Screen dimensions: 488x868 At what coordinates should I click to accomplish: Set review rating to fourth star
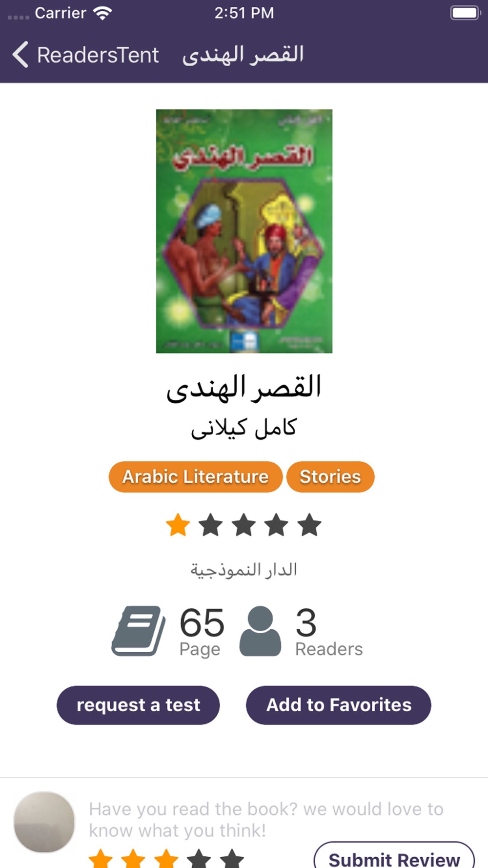[199, 859]
